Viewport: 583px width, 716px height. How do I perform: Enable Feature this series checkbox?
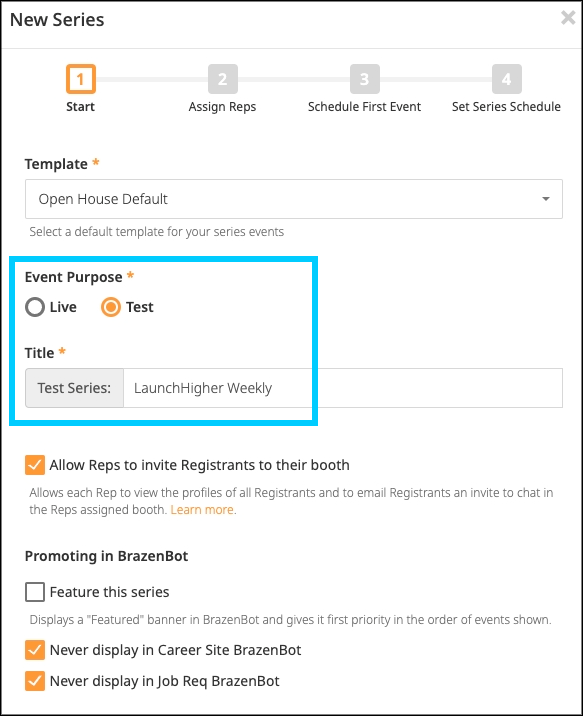coord(35,592)
